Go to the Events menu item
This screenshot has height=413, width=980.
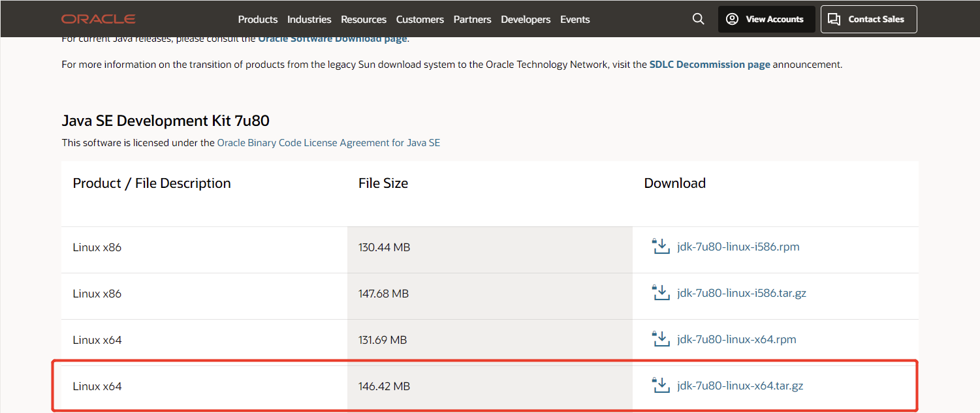click(575, 20)
